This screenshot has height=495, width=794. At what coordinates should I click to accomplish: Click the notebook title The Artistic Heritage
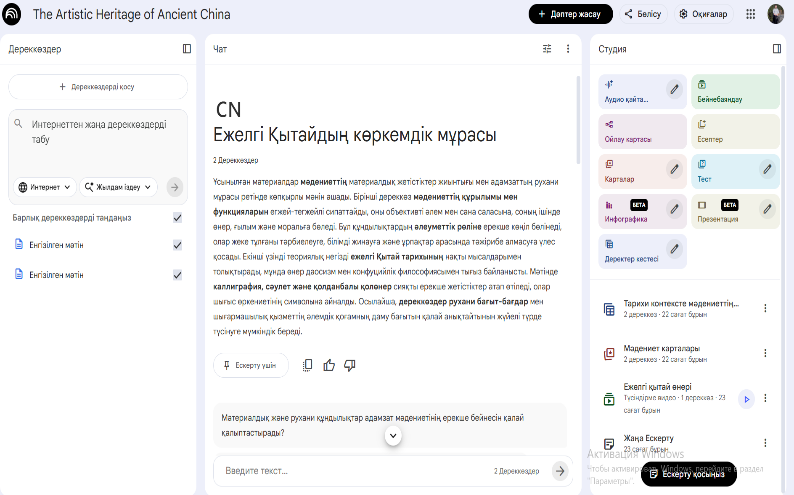132,14
